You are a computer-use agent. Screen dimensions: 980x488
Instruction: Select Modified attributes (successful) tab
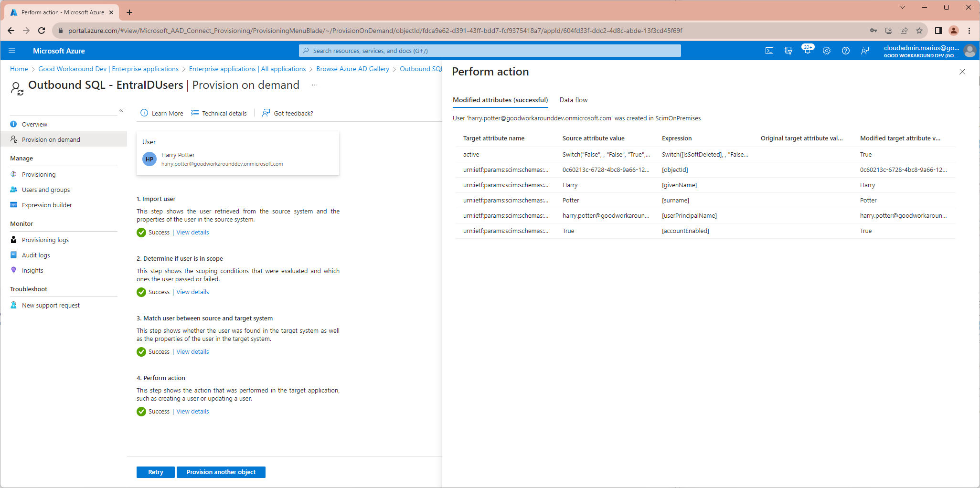(500, 100)
